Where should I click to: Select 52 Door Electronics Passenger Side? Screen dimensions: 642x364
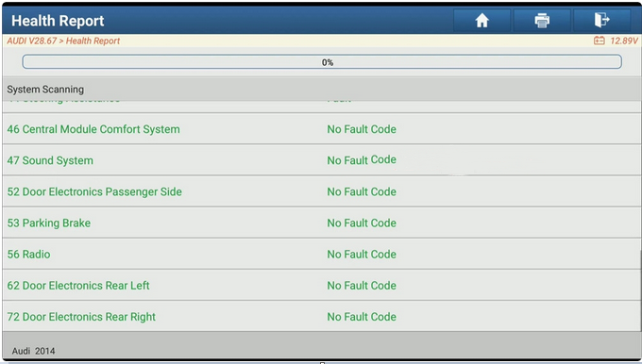(321, 191)
